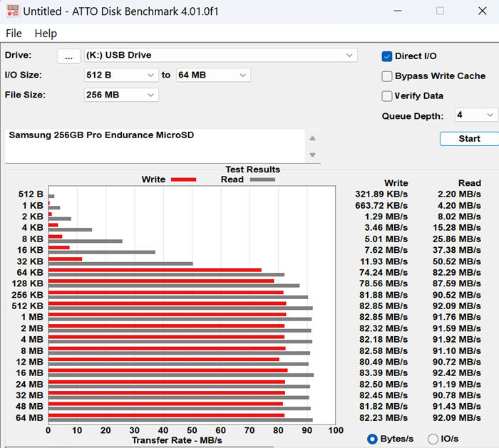
Task: Close the ATTO Disk Benchmark window
Action: point(482,11)
